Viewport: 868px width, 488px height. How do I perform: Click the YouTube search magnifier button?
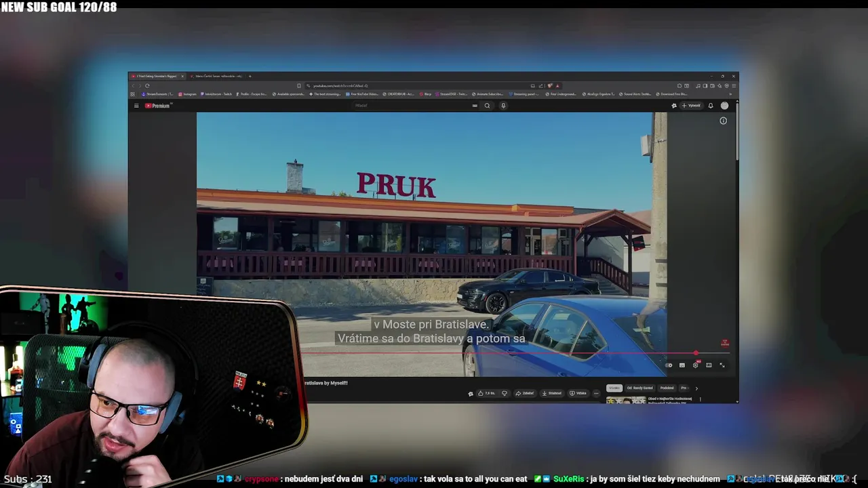(487, 106)
